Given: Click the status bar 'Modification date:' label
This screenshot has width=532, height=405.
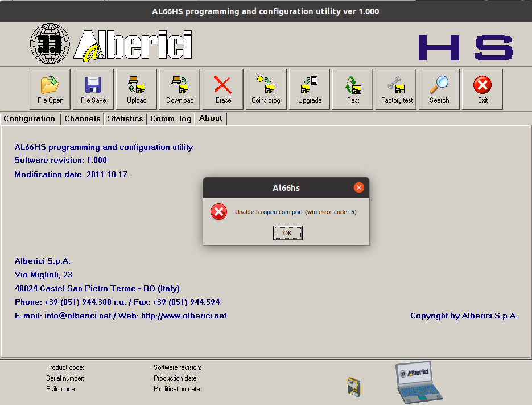Looking at the screenshot, I should point(178,389).
